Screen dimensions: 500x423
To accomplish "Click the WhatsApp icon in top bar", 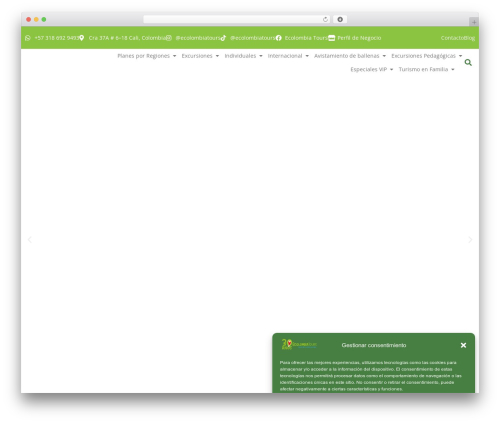I will click(x=28, y=38).
